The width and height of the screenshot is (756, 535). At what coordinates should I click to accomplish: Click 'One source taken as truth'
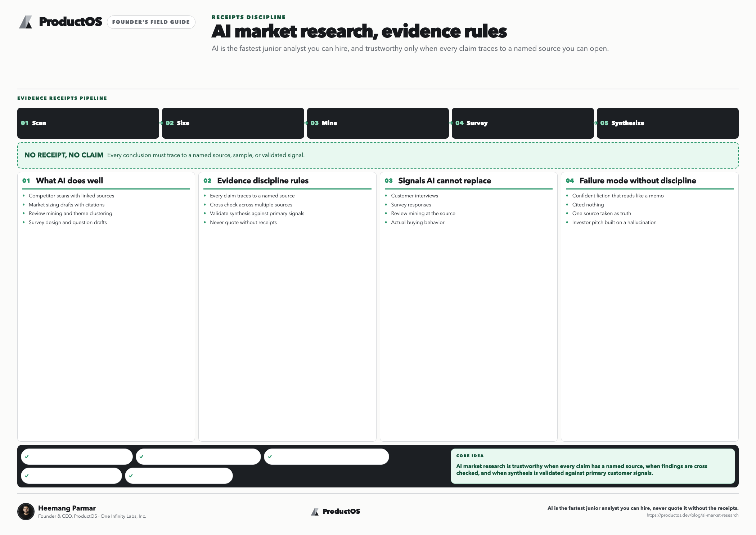602,214
